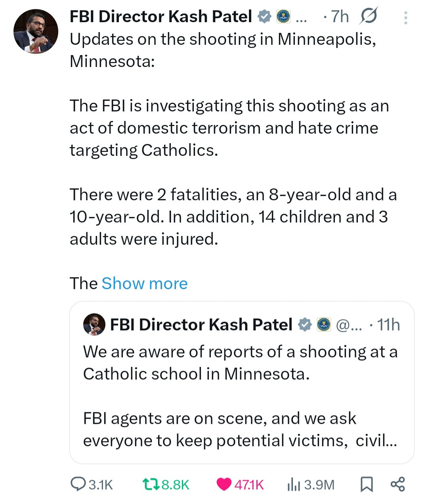The width and height of the screenshot is (428, 504).
Task: View post analytics bar chart icon
Action: tap(292, 484)
